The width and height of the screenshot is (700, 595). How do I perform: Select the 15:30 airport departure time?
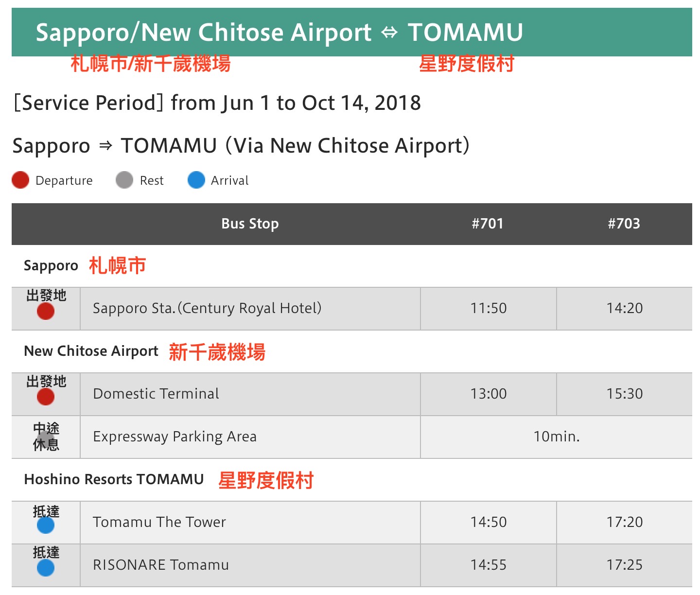625,394
